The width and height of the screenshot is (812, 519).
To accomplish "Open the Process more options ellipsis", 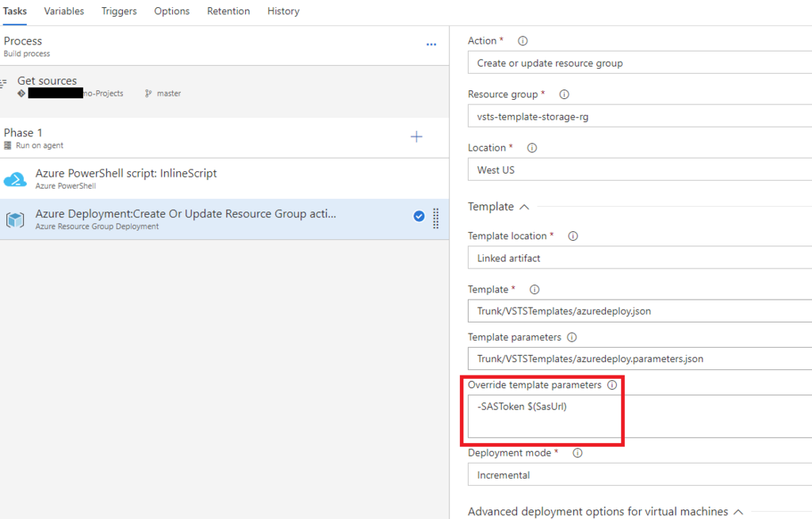I will tap(431, 44).
